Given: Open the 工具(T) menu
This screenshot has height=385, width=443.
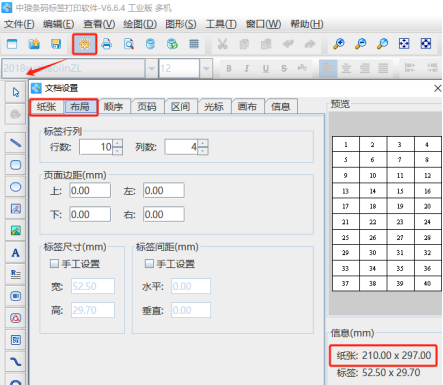Looking at the screenshot, I should 221,24.
